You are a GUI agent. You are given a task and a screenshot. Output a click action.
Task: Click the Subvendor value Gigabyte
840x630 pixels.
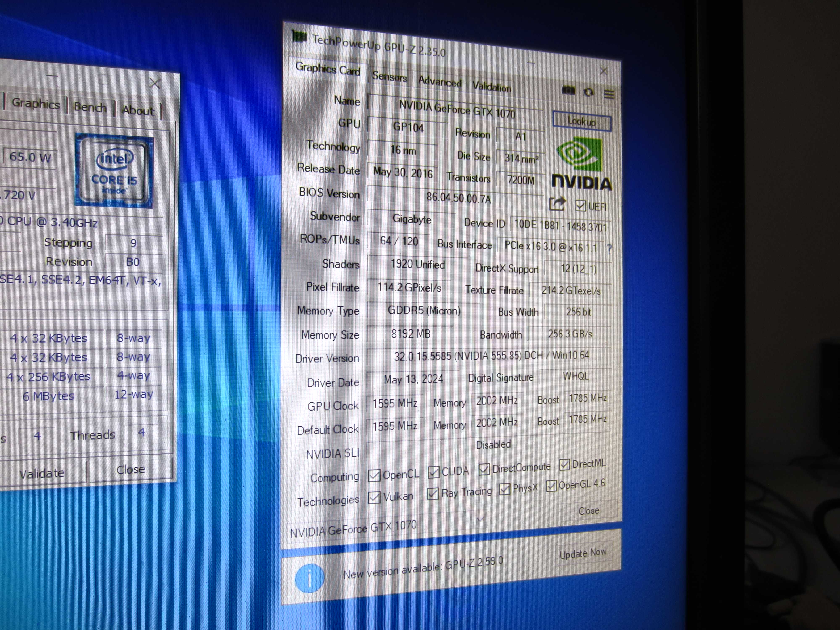412,219
